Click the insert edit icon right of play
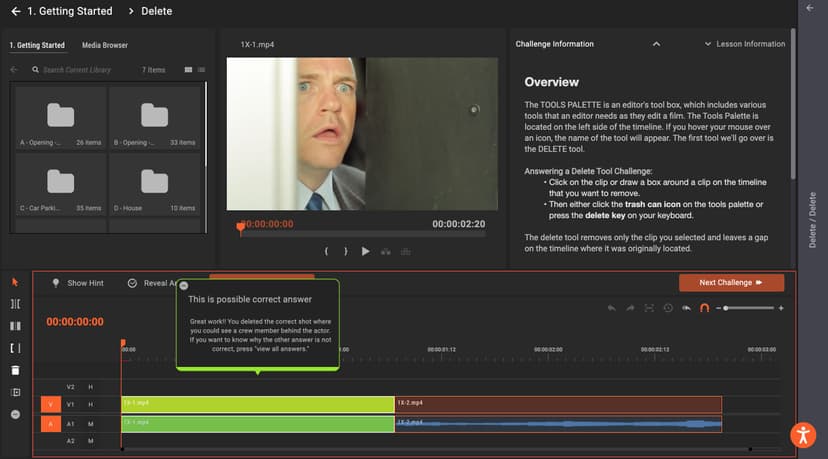This screenshot has height=459, width=828. [386, 252]
